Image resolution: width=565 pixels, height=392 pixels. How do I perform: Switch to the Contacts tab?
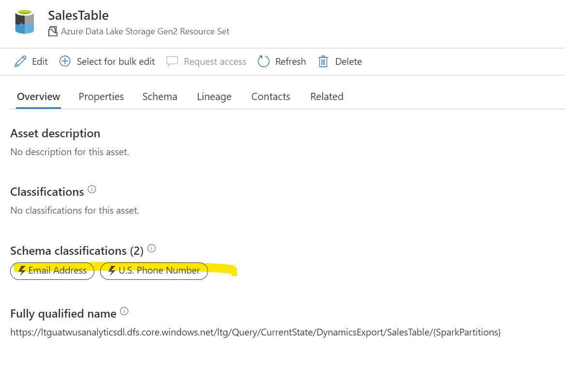click(x=270, y=96)
